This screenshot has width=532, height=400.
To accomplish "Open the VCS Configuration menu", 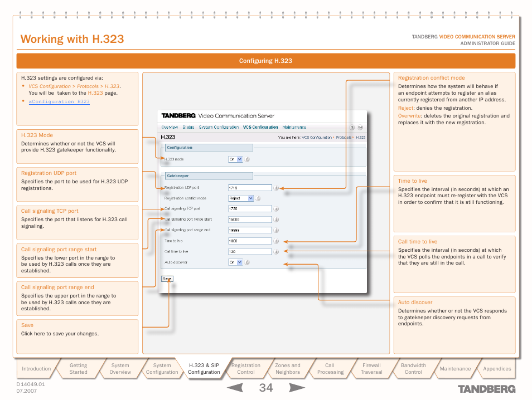I will [x=260, y=127].
